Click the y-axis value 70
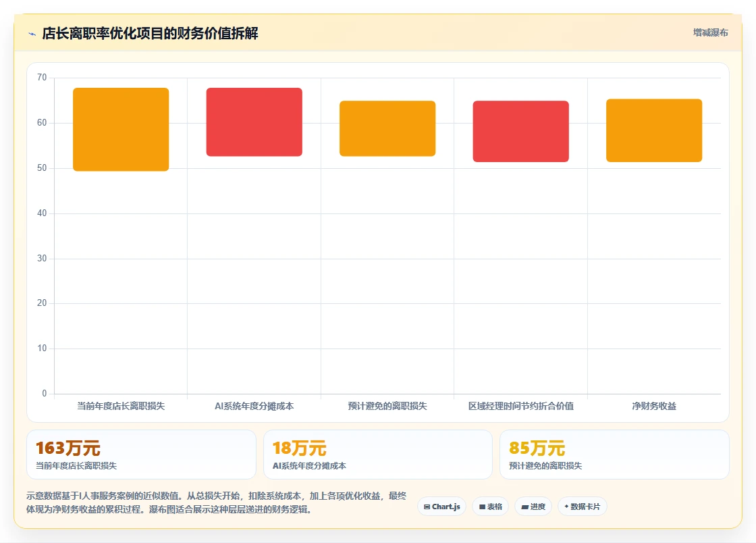The image size is (756, 543). (42, 78)
